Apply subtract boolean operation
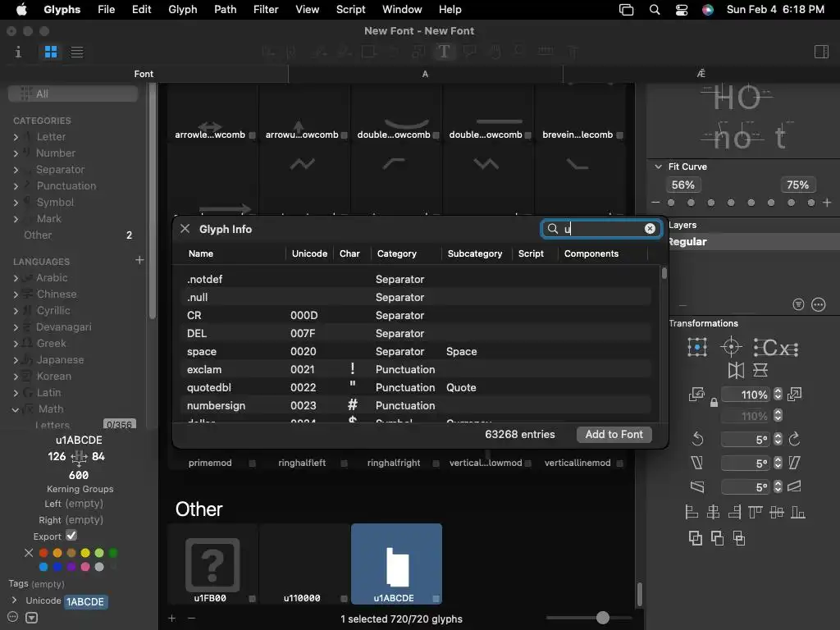This screenshot has width=840, height=630. (x=717, y=538)
